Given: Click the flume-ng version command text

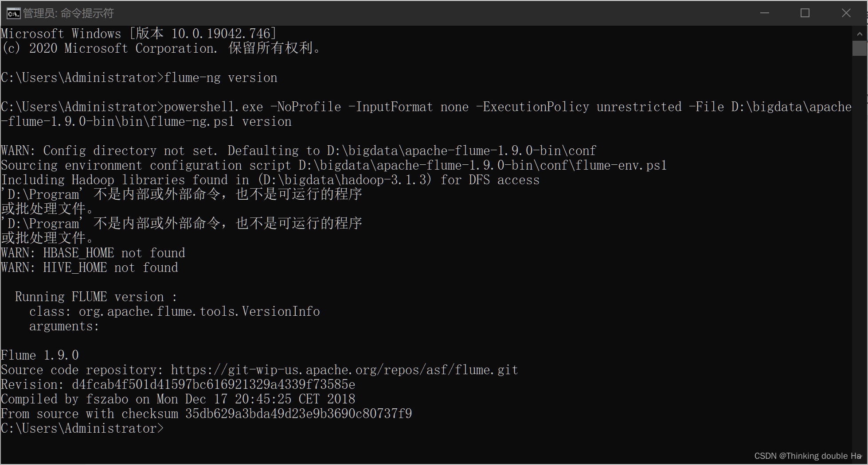Looking at the screenshot, I should [220, 77].
